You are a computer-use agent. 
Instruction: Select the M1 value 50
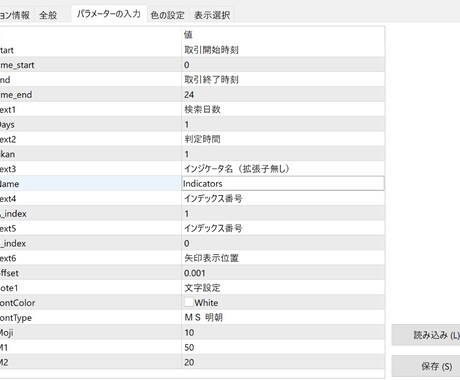(283, 347)
